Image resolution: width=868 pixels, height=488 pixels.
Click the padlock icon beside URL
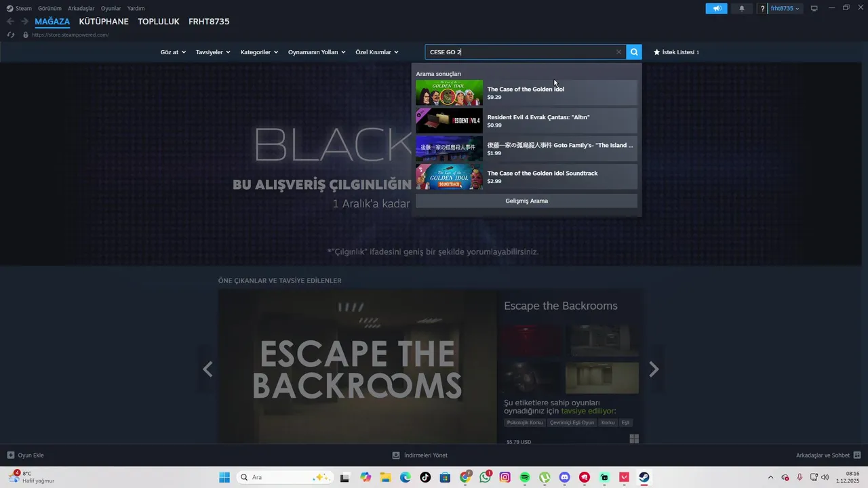(26, 35)
